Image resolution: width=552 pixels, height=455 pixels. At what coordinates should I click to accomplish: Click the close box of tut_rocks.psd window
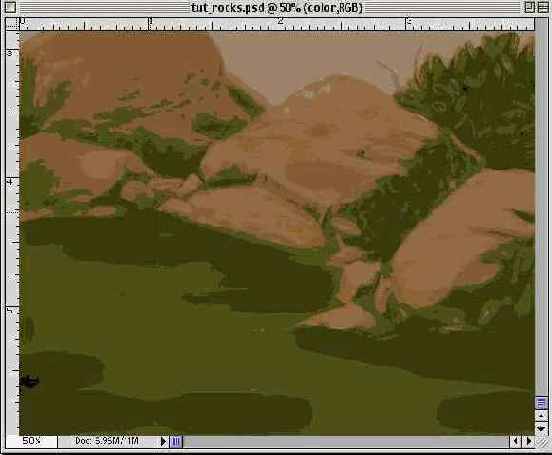tap(10, 7)
